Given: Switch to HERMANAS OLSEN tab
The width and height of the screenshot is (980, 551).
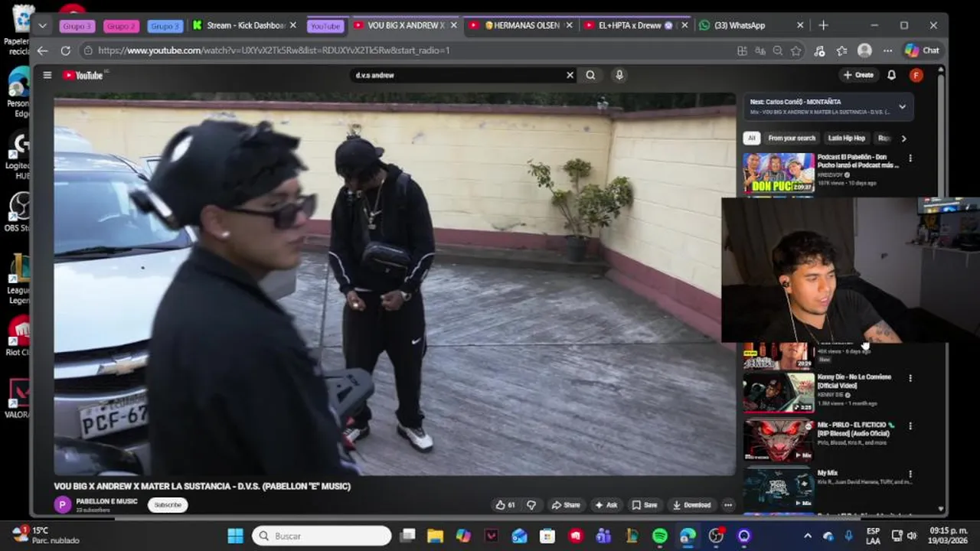Looking at the screenshot, I should click(x=521, y=25).
